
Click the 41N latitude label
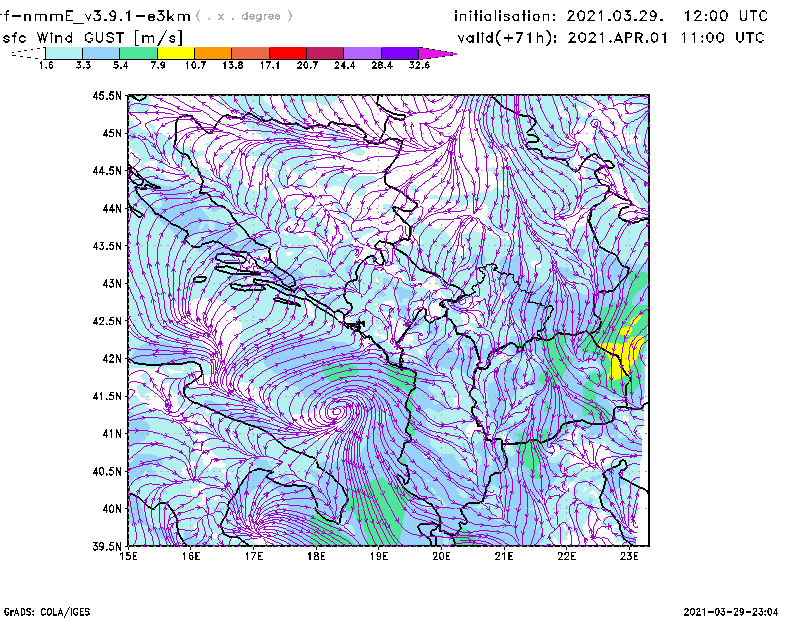tap(112, 433)
